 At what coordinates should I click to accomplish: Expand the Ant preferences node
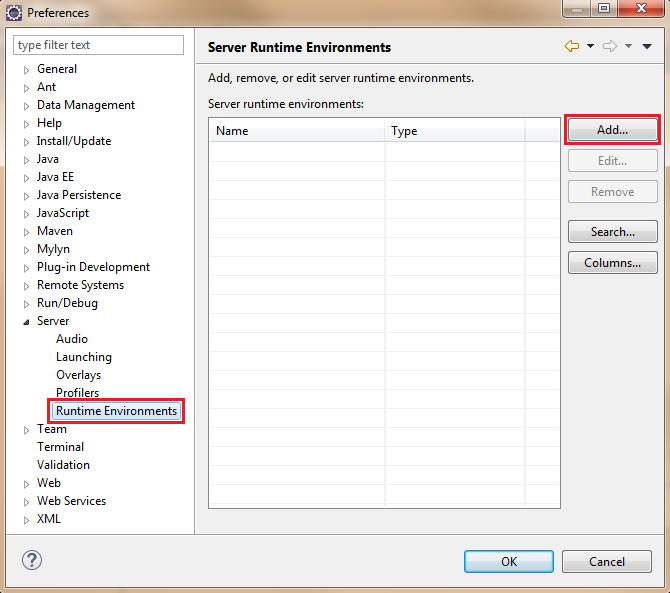pos(26,88)
